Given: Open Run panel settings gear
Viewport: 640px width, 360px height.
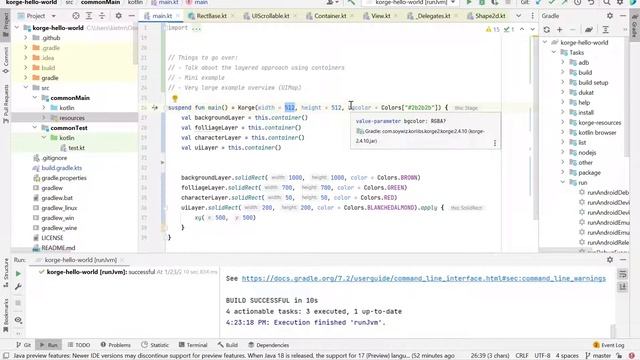Looking at the screenshot, I should tap(610, 260).
